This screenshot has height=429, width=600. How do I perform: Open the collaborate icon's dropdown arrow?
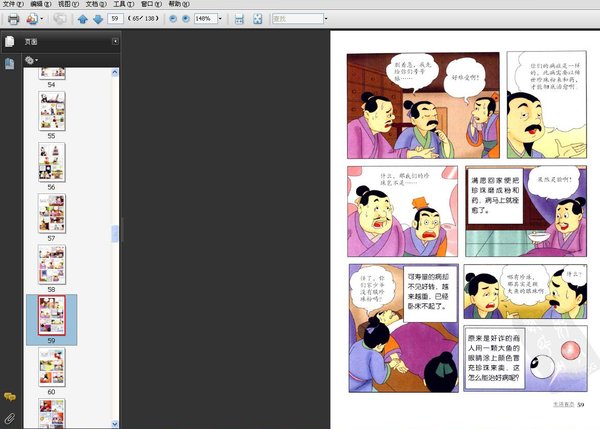tap(41, 19)
